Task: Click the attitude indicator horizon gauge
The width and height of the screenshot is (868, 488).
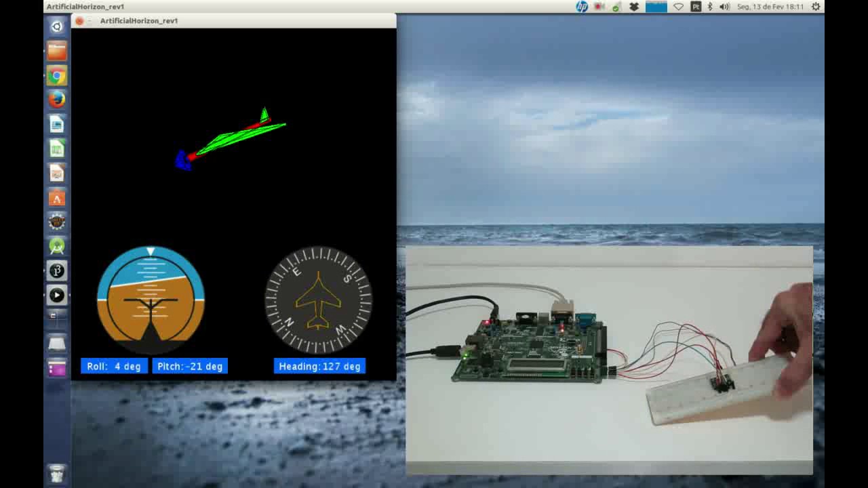Action: click(151, 300)
